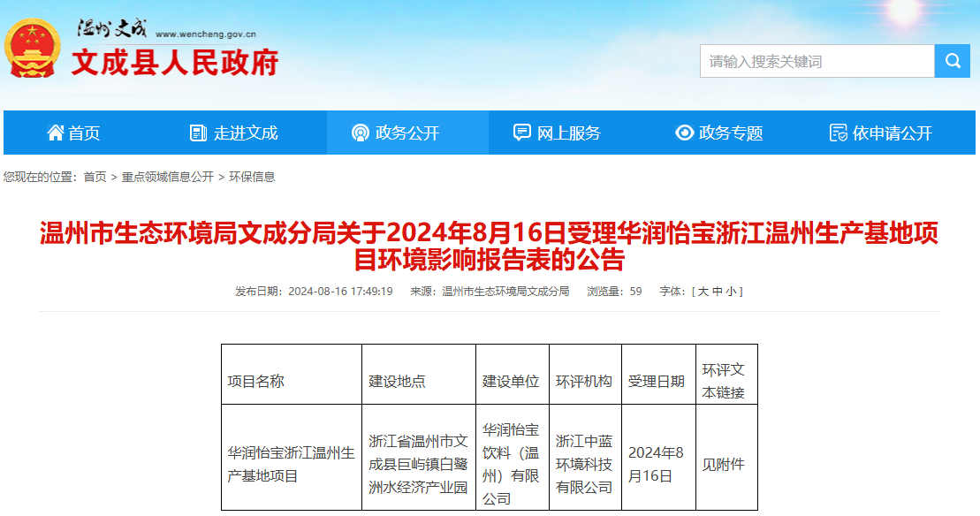Screen dimensions: 980x516
Task: Click the document icon beside 走进文成
Action: click(198, 133)
